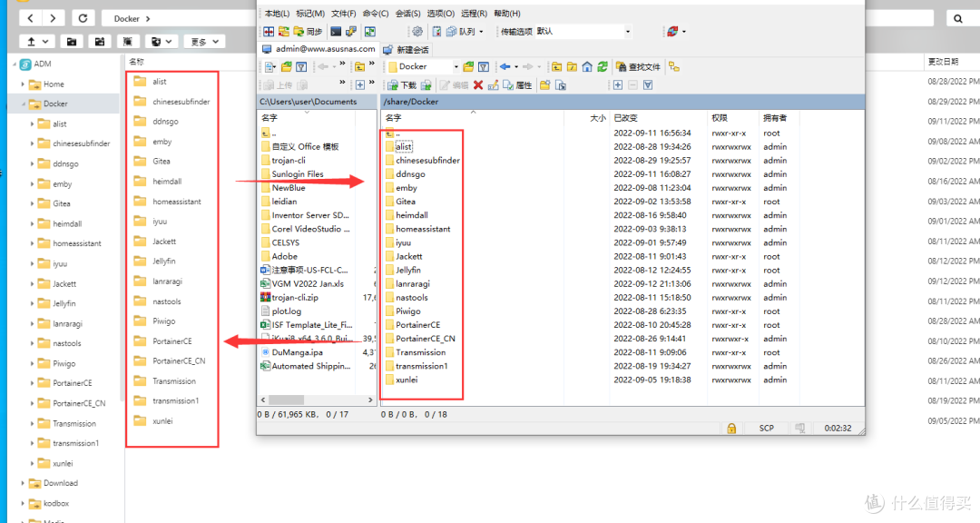This screenshot has width=980, height=523.
Task: Expand the Home folder in ADM tree
Action: 23,84
